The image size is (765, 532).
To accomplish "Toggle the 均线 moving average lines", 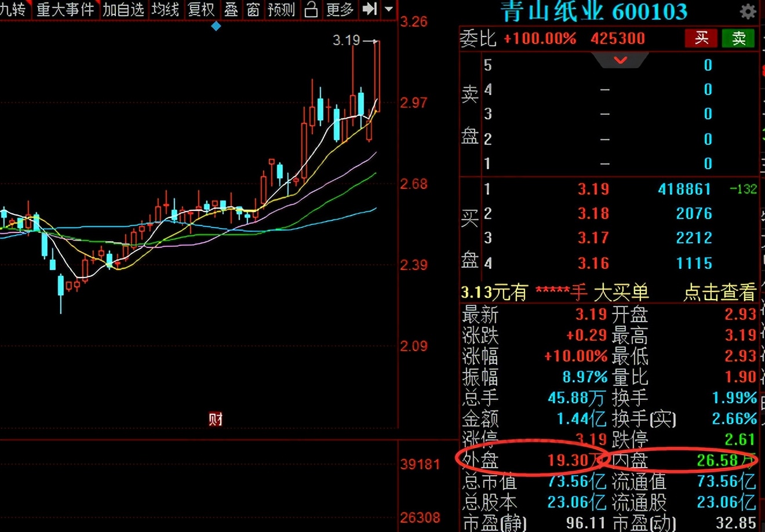I will (165, 9).
